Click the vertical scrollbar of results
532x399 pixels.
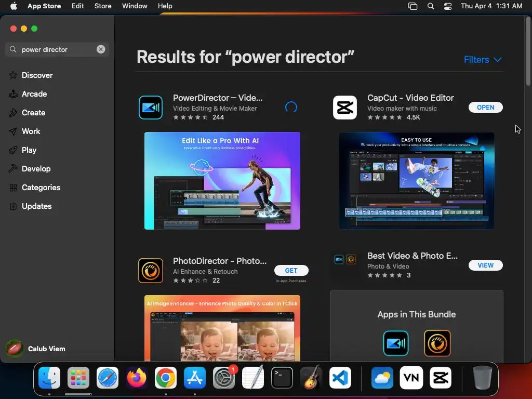[528, 51]
